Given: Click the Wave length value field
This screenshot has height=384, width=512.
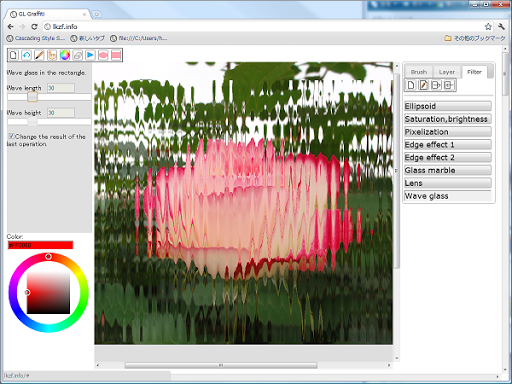Looking at the screenshot, I should click(61, 88).
